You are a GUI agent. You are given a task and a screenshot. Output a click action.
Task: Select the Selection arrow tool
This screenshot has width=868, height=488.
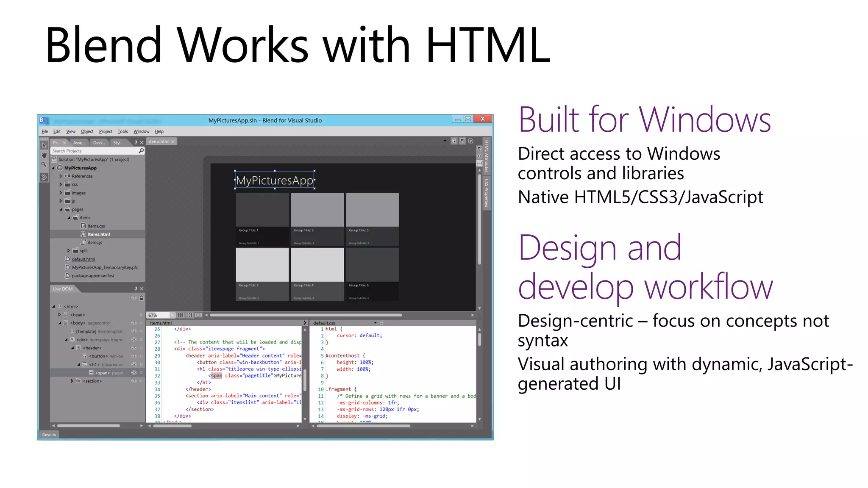click(44, 145)
